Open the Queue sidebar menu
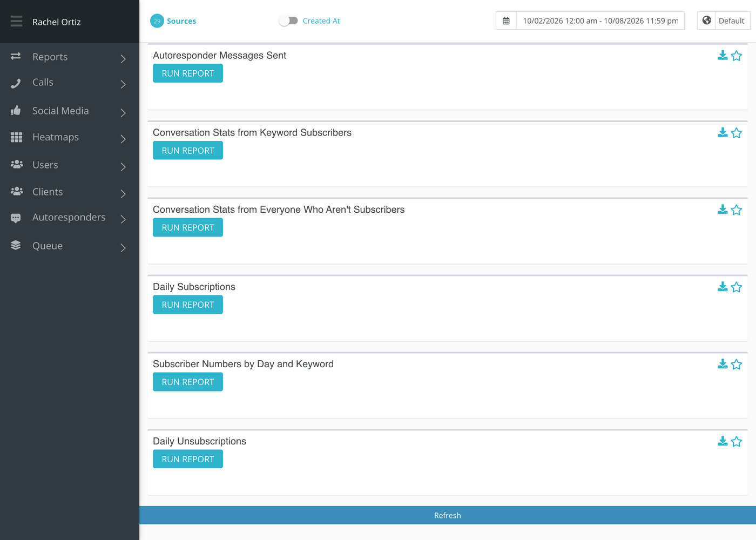The height and width of the screenshot is (540, 756). click(70, 246)
